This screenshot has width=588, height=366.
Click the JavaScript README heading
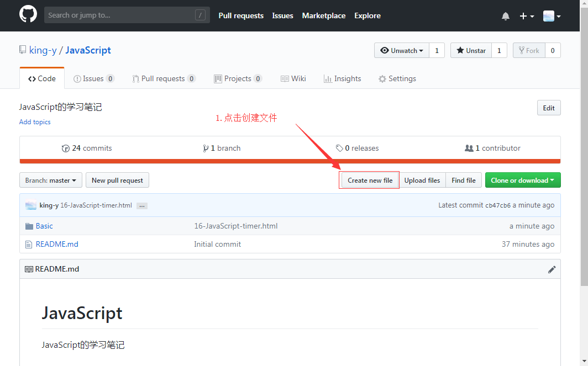[x=82, y=313]
